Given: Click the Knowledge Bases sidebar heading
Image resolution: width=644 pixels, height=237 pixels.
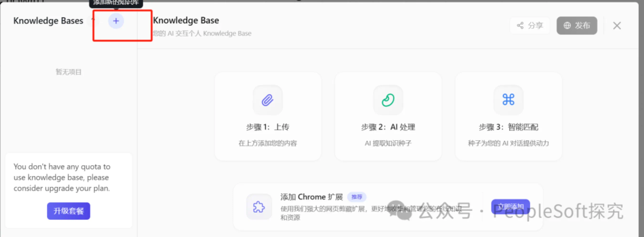Looking at the screenshot, I should point(48,21).
